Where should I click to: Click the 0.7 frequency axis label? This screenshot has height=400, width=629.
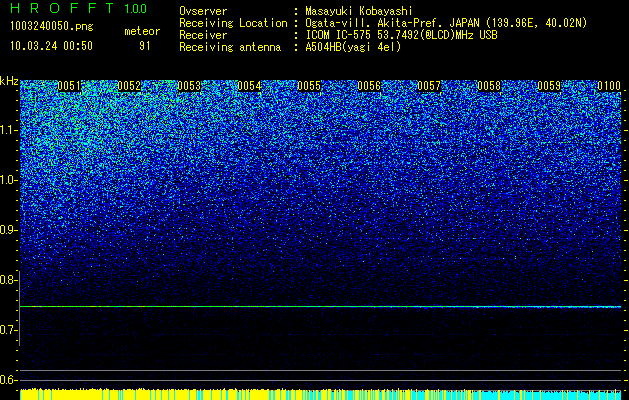coord(8,330)
